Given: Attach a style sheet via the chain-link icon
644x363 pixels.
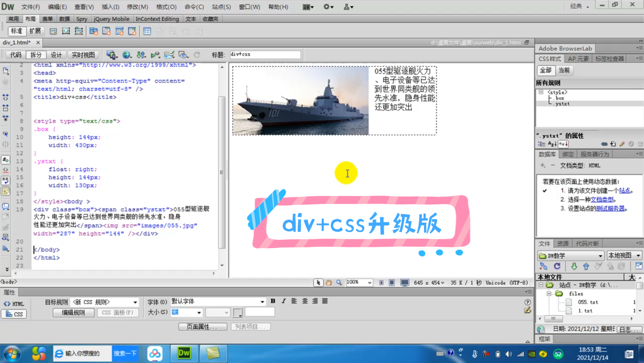Looking at the screenshot, I should pyautogui.click(x=604, y=144).
